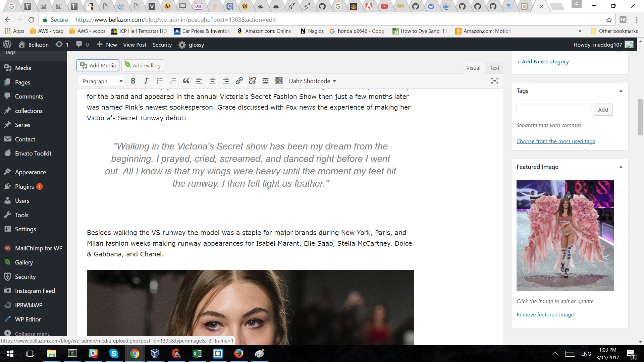Viewport: 644px width, 362px height.
Task: Switch to the Text editor tab
Action: [x=494, y=68]
